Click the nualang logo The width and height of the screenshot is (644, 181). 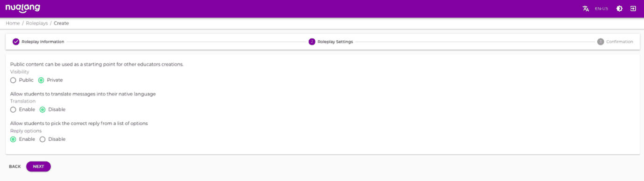[22, 8]
